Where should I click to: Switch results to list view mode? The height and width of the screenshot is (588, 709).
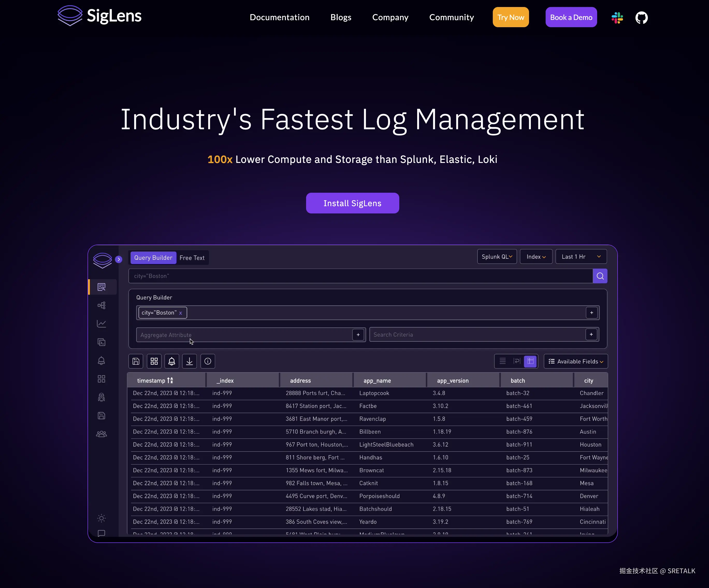click(x=503, y=361)
